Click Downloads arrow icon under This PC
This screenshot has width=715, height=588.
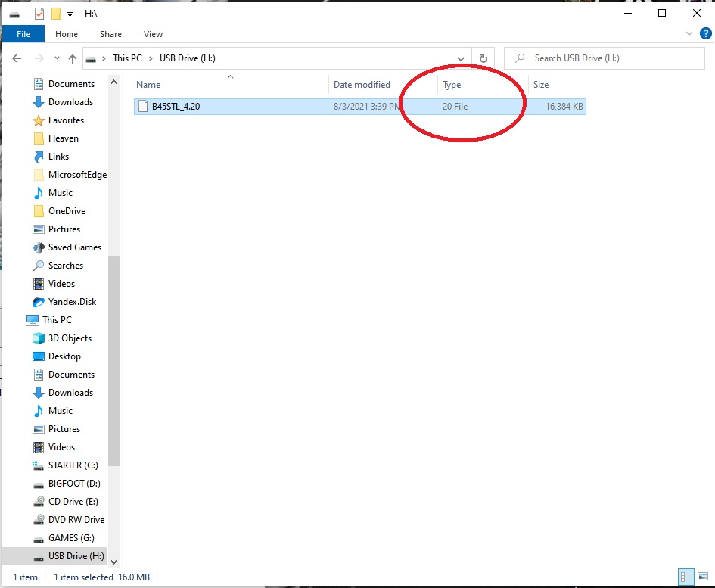click(39, 393)
